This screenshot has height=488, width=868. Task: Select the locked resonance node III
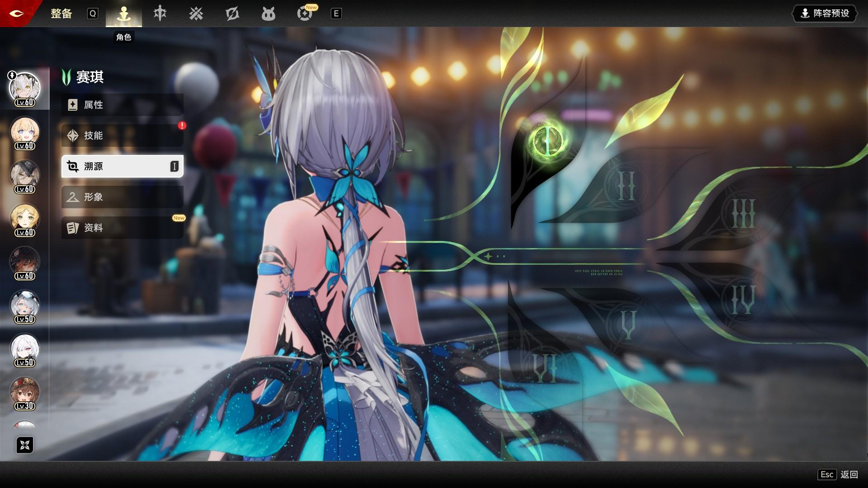(743, 213)
